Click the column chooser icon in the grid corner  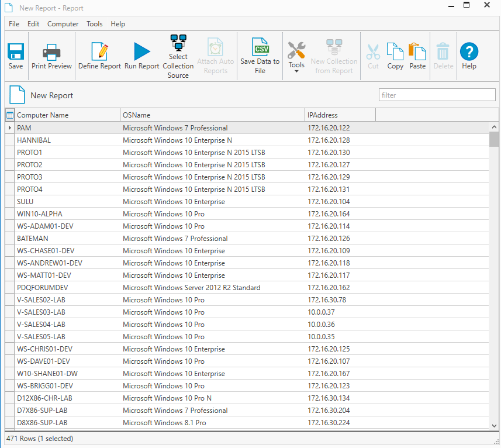(x=9, y=115)
